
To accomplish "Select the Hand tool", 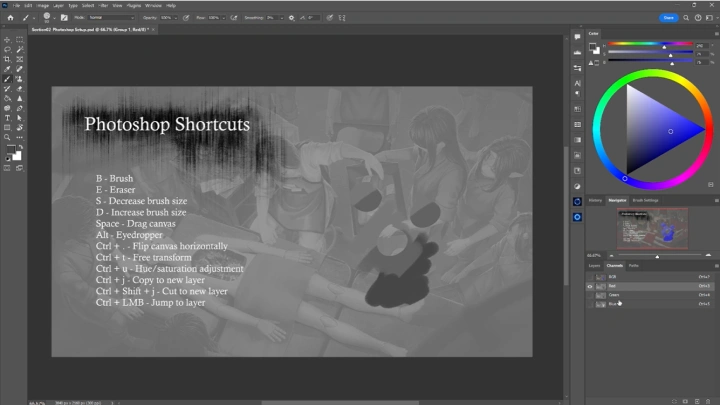I will 20,128.
